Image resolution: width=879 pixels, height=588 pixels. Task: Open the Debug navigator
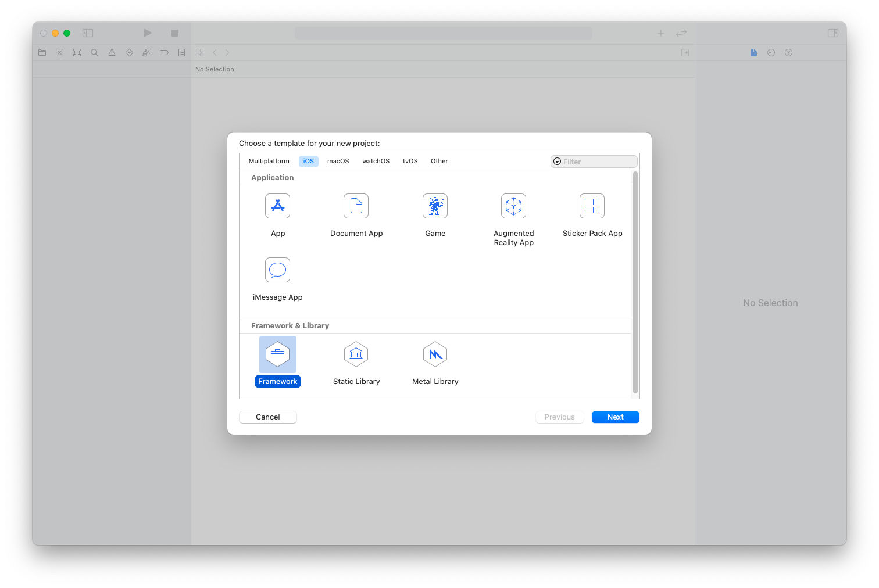coord(146,52)
